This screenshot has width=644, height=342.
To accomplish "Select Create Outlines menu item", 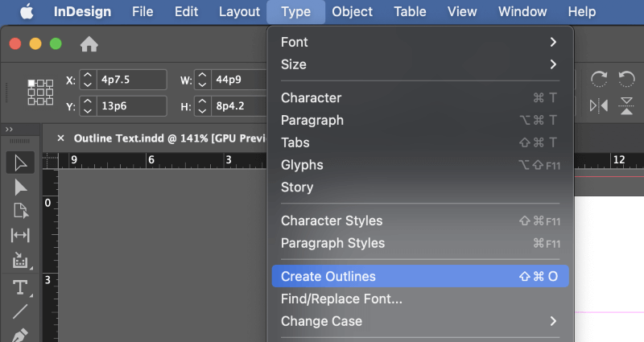I will pos(419,276).
